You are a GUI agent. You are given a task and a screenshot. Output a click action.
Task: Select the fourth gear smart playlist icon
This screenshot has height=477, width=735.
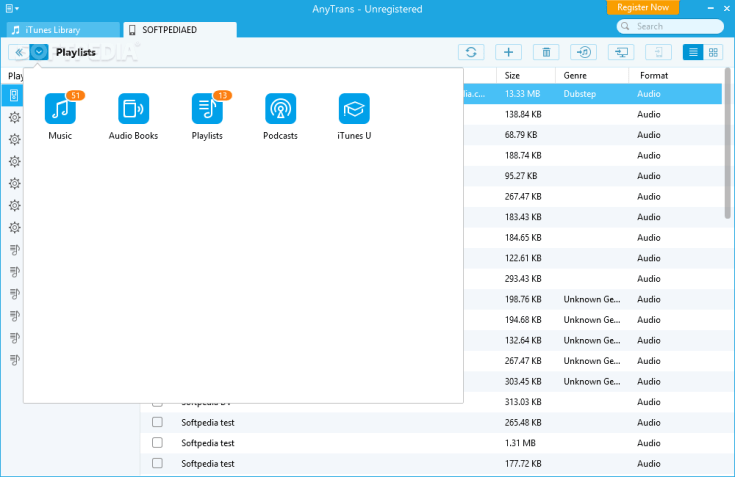point(15,183)
